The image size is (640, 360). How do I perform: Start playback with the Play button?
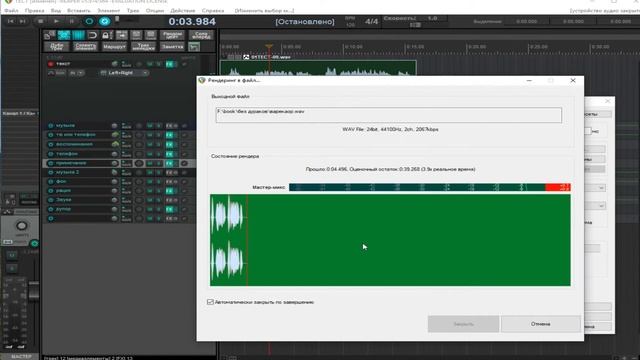[x=56, y=21]
